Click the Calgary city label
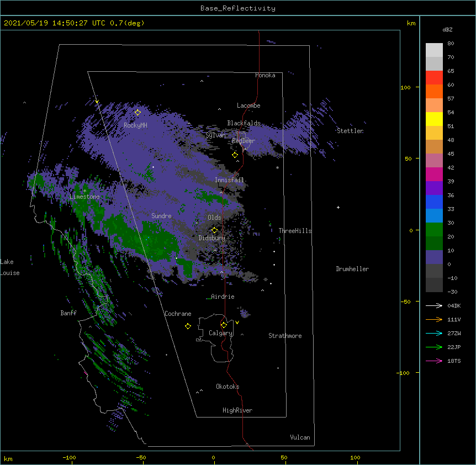 point(221,333)
